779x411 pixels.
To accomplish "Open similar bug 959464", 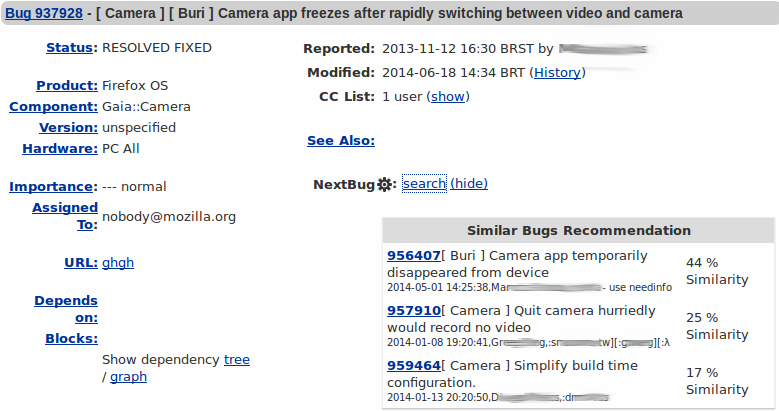I will pyautogui.click(x=413, y=366).
